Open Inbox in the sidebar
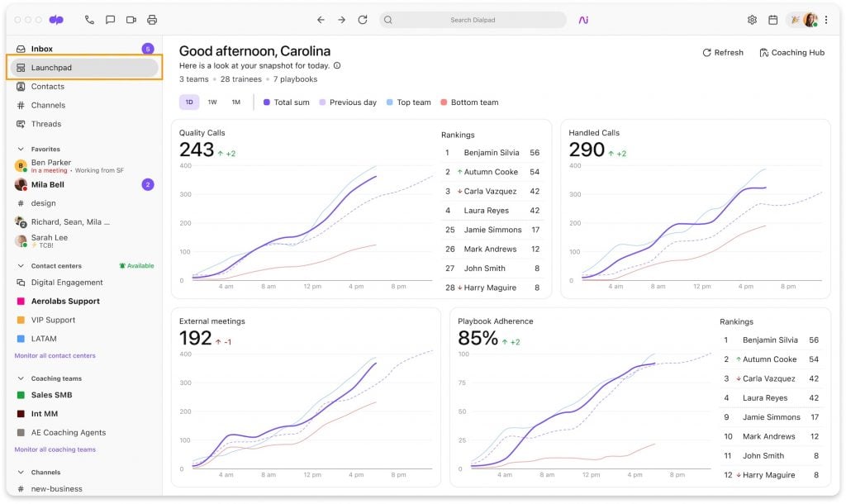 (41, 49)
